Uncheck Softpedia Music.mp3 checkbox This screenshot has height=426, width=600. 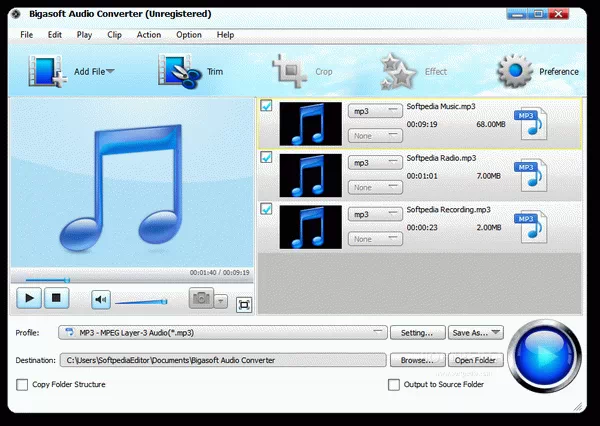[266, 105]
